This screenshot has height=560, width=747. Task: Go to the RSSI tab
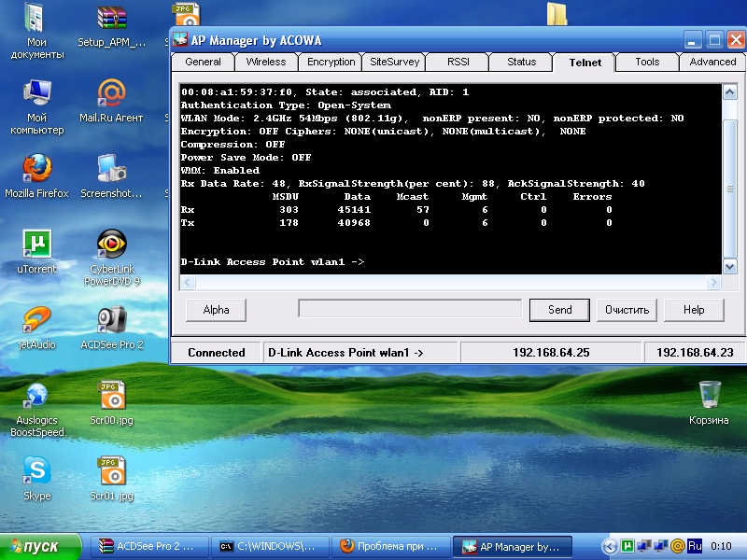click(x=458, y=62)
